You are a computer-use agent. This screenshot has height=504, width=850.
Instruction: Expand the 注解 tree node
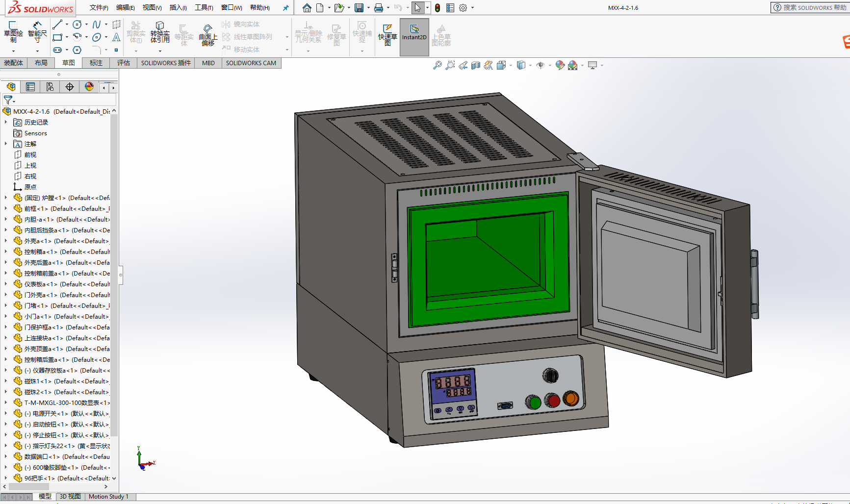(x=6, y=144)
